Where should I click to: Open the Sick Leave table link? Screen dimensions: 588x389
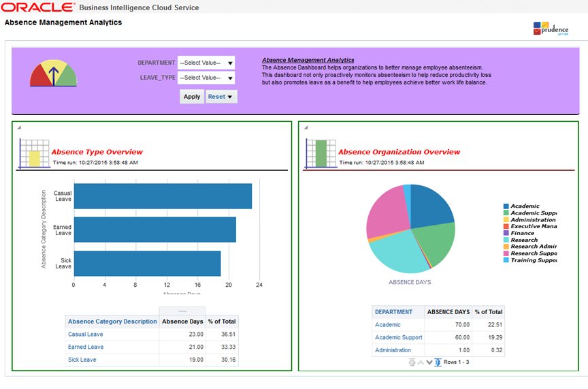coord(82,360)
